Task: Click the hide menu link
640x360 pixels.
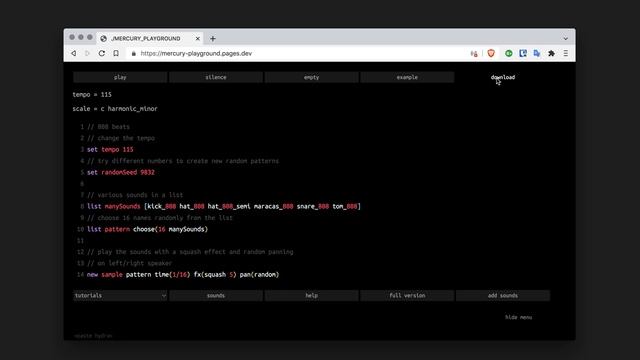Action: [518, 317]
